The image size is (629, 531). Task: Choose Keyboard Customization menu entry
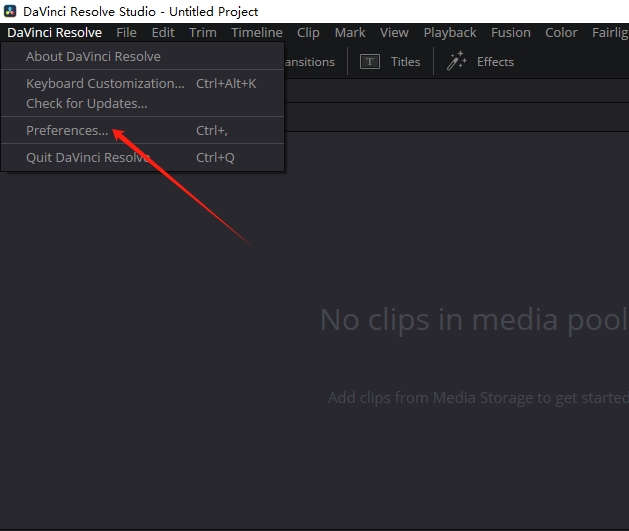point(142,83)
